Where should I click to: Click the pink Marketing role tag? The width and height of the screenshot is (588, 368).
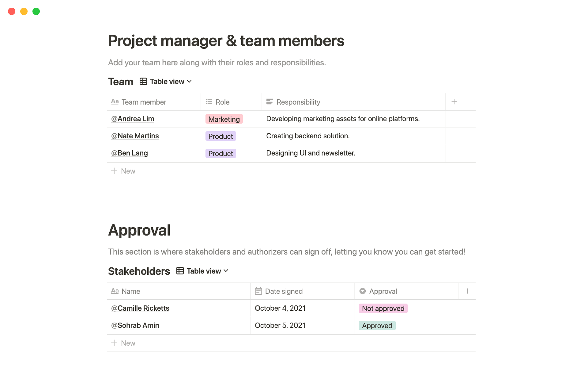[224, 119]
